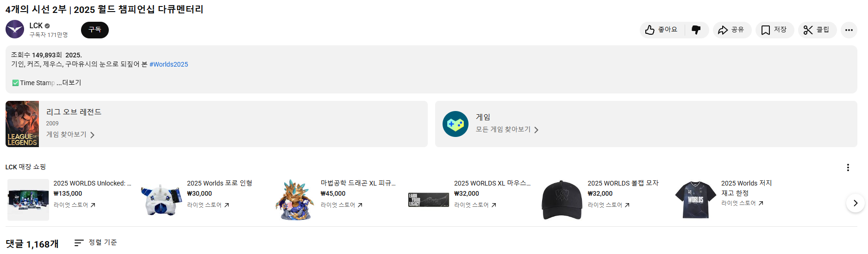The image size is (868, 254).
Task: Open the LCK channel name link
Action: pyautogui.click(x=36, y=25)
